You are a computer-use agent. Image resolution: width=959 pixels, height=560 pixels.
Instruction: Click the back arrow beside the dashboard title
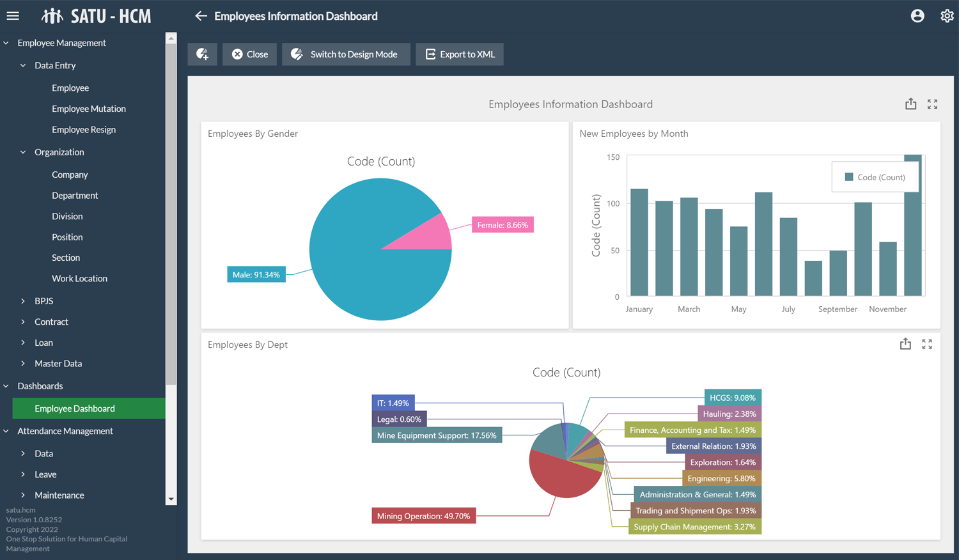tap(201, 16)
